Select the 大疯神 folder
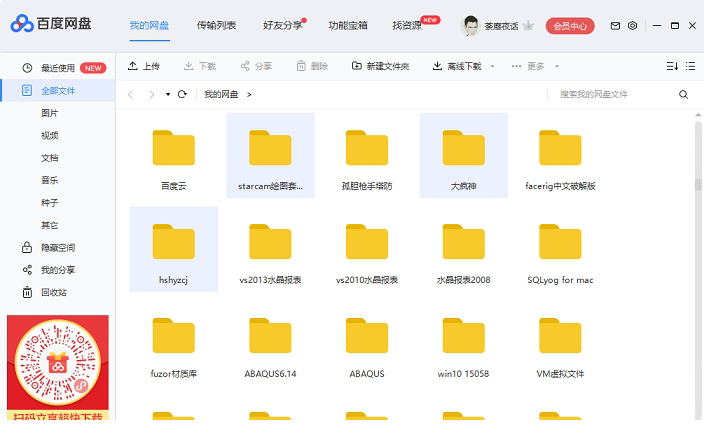704x436 pixels. (463, 155)
